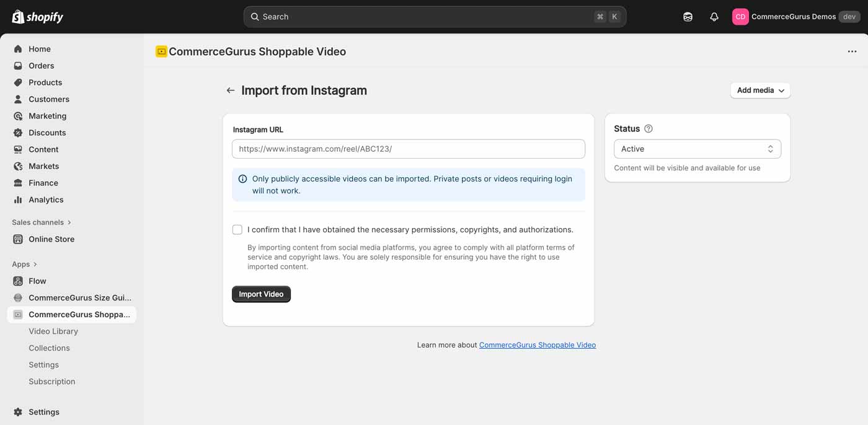Viewport: 868px width, 425px height.
Task: Open the CommerceGurus Shoppable Video link
Action: (537, 344)
